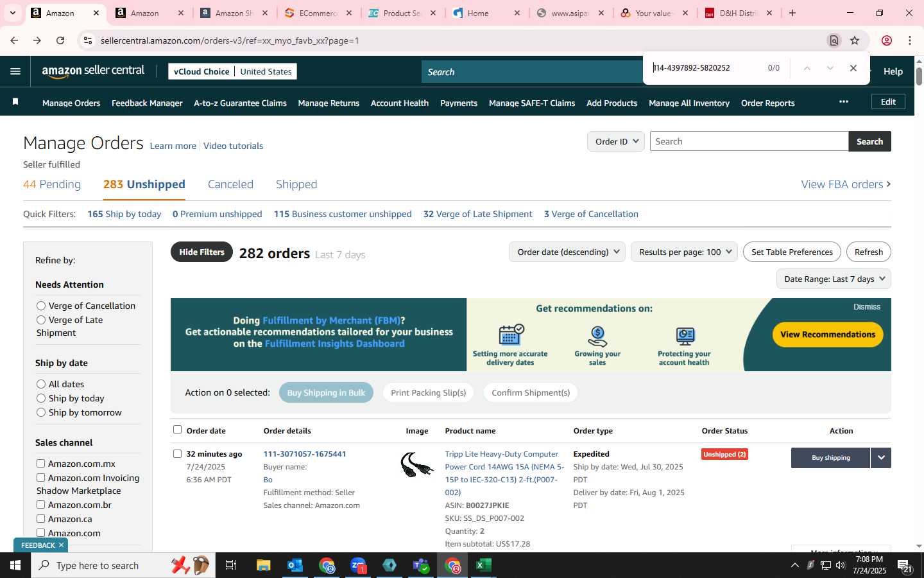This screenshot has width=924, height=578.
Task: Click browser forward arrow
Action: coord(37,40)
